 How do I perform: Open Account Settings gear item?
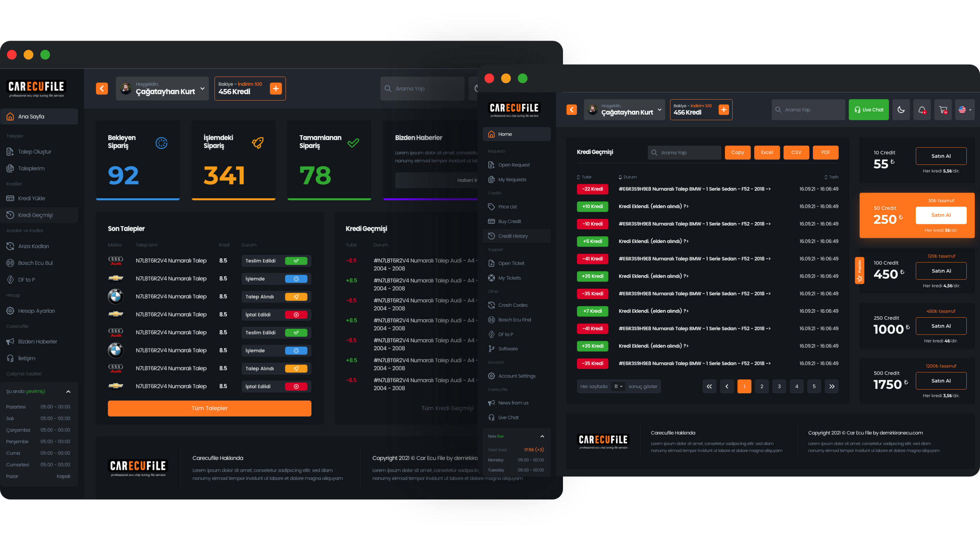point(517,376)
